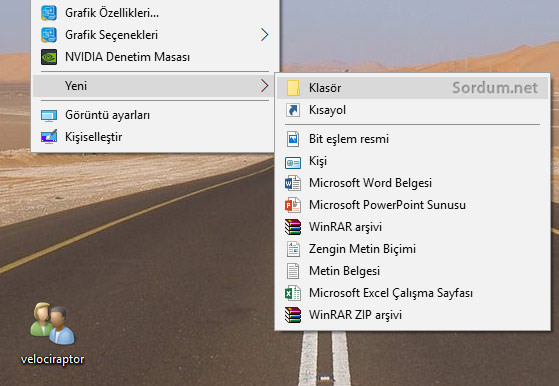Click the NVIDIA Denetim Masası icon
Image resolution: width=559 pixels, height=386 pixels.
(x=49, y=57)
